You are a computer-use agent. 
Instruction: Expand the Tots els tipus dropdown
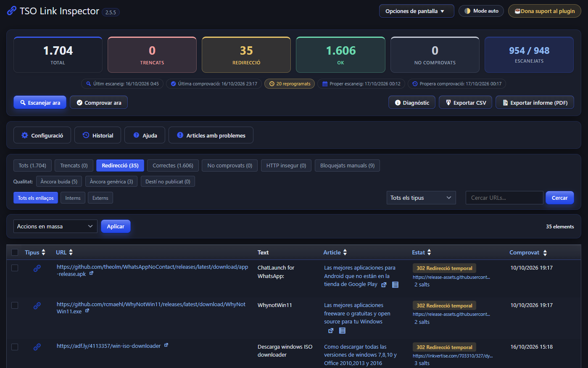coord(421,198)
